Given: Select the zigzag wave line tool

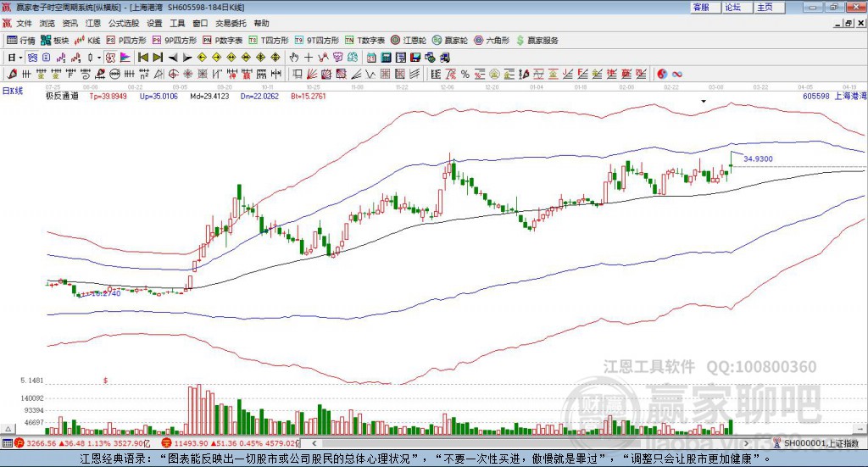Looking at the screenshot, I should pos(371,74).
